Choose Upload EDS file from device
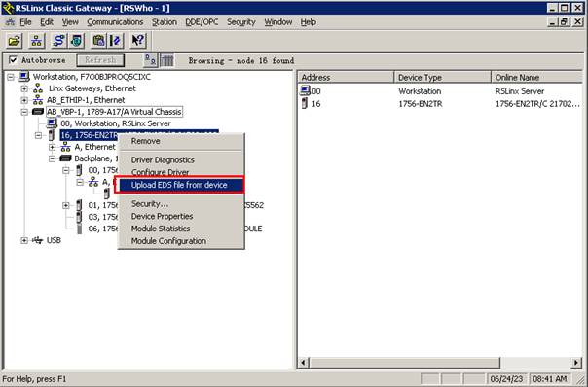 point(179,185)
